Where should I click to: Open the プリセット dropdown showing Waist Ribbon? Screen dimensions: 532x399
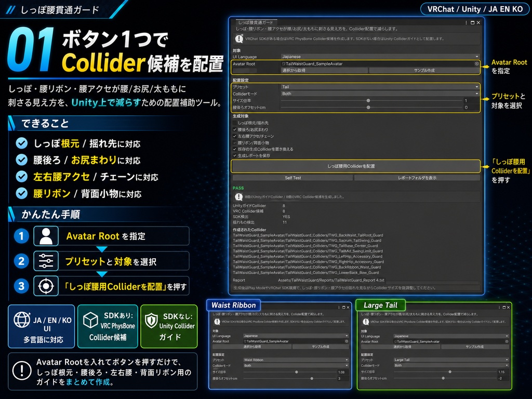click(x=296, y=360)
